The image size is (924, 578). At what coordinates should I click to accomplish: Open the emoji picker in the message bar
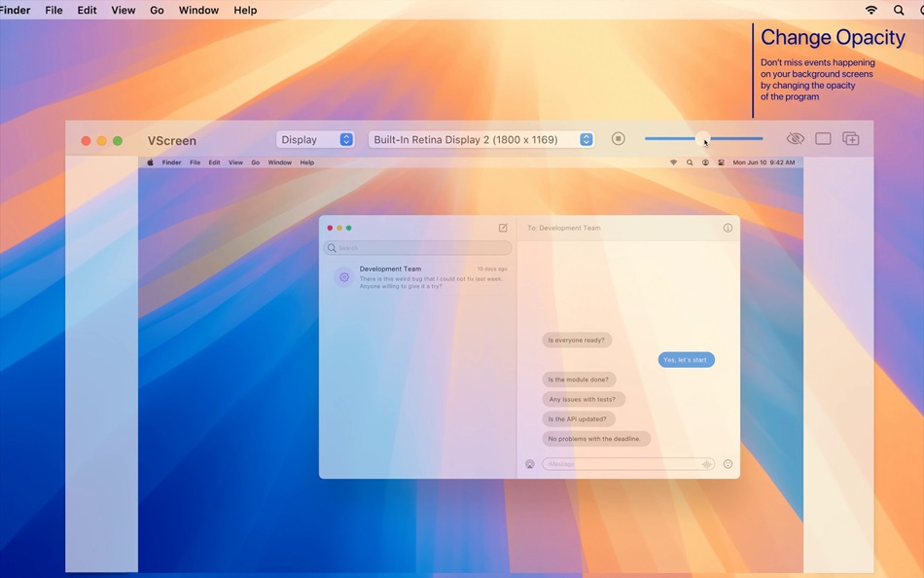pos(727,464)
